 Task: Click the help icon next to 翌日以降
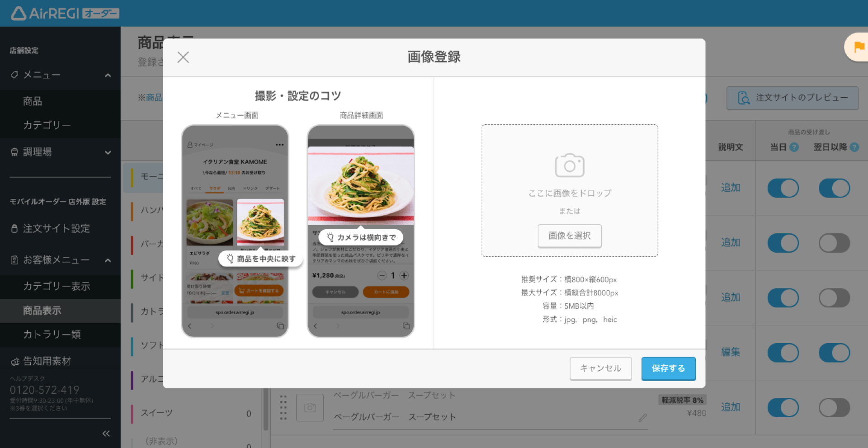point(854,147)
